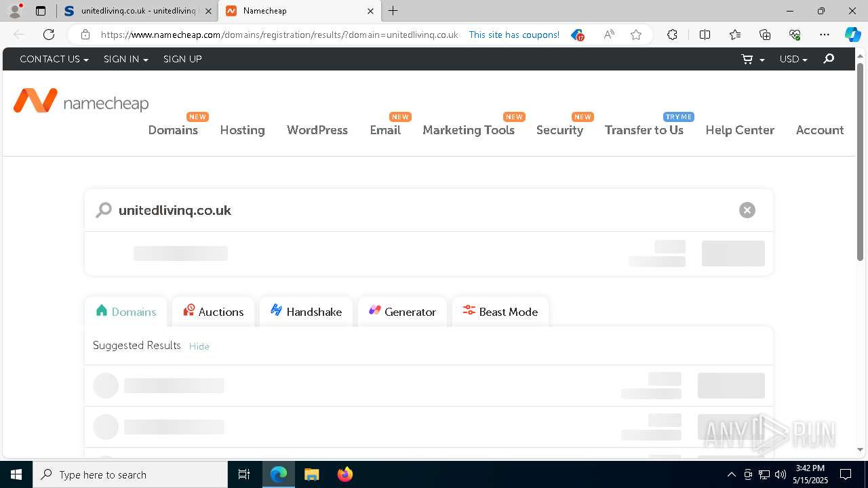The width and height of the screenshot is (868, 488).
Task: Open the notifications center icon
Action: pos(846,474)
